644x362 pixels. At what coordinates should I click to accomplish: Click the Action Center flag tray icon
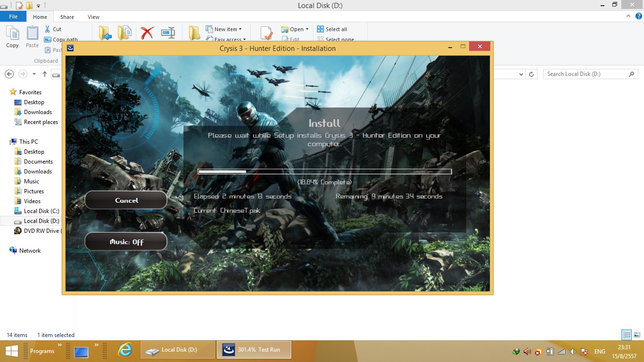click(584, 352)
